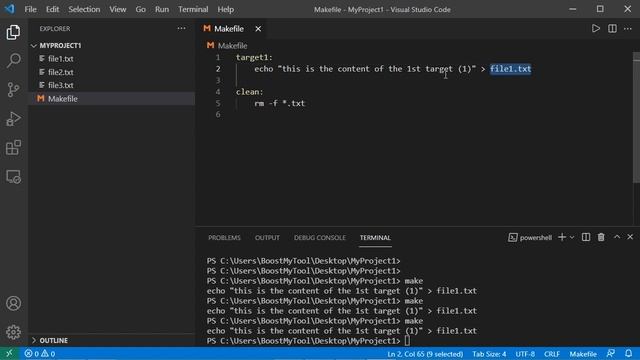Expand the OUTLINE section
Image resolution: width=640 pixels, height=360 pixels.
point(111,340)
